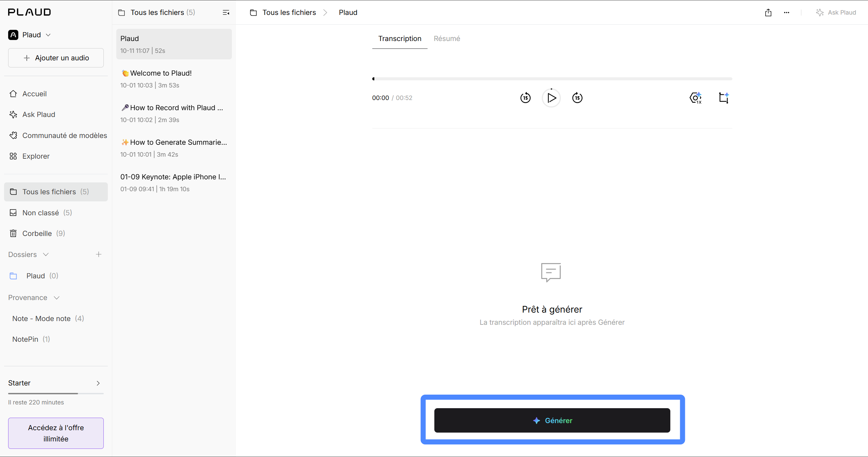Click the Non classé inbox icon
The width and height of the screenshot is (868, 457).
13,213
